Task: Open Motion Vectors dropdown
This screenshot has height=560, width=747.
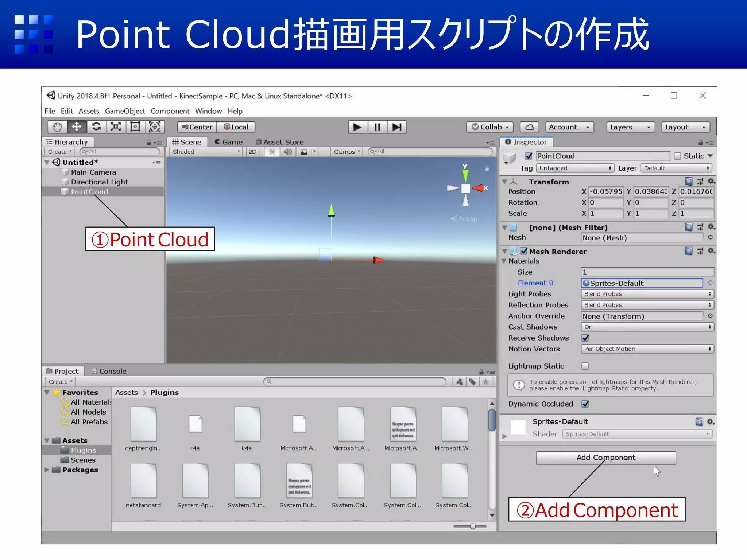Action: click(x=647, y=349)
